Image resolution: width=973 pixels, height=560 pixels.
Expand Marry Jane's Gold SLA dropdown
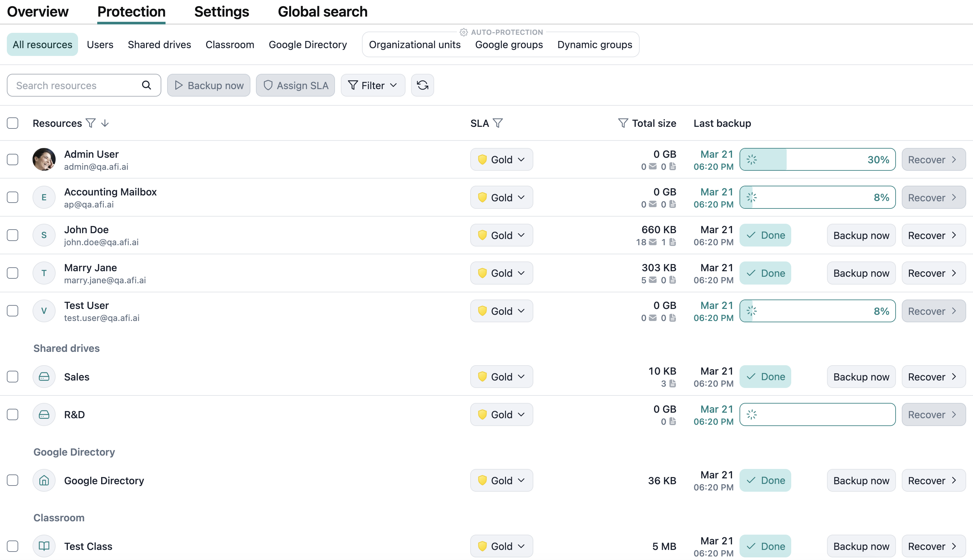pyautogui.click(x=501, y=273)
